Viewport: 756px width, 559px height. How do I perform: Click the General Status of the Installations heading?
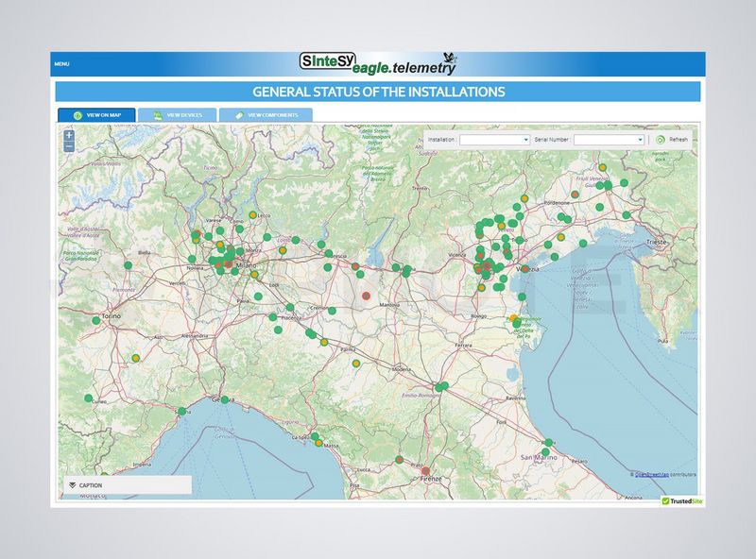click(x=379, y=92)
